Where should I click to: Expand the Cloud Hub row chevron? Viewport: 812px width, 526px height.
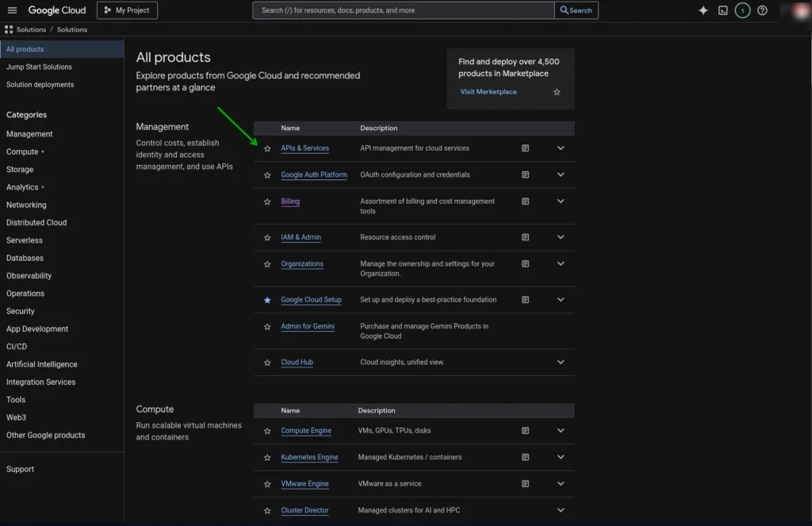[x=561, y=363]
